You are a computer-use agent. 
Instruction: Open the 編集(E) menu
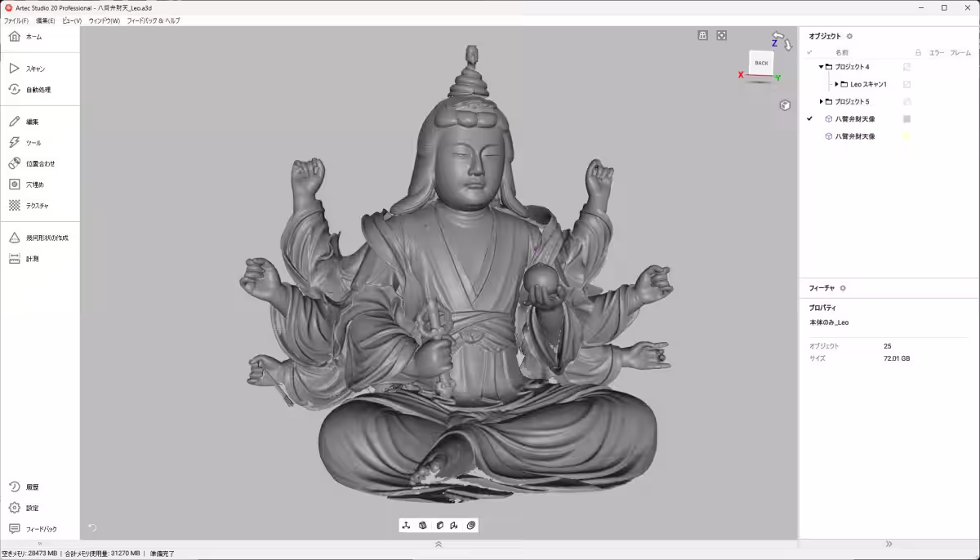coord(46,20)
